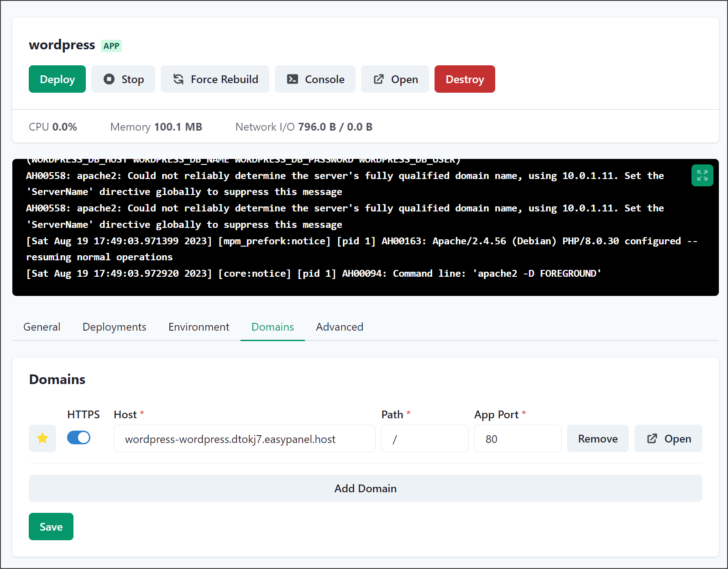Open the Console for wordpress
728x569 pixels.
(x=315, y=79)
